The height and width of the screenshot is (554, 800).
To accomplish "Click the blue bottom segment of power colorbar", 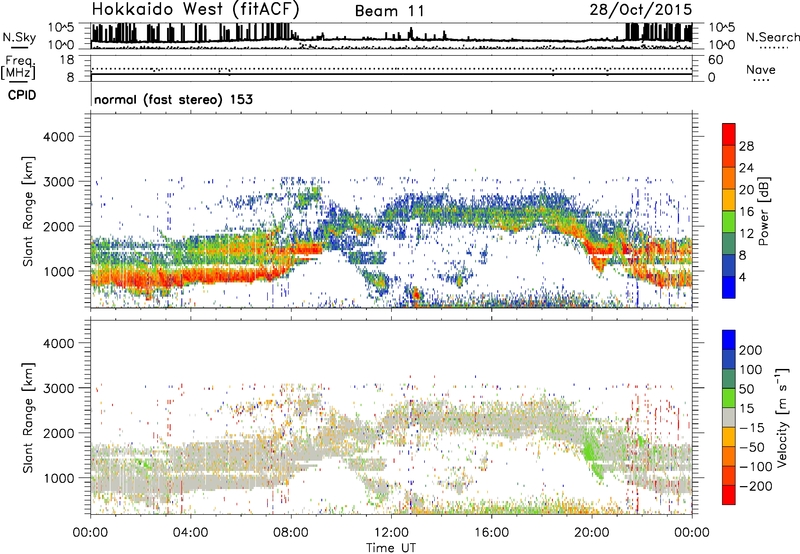I will coord(729,287).
